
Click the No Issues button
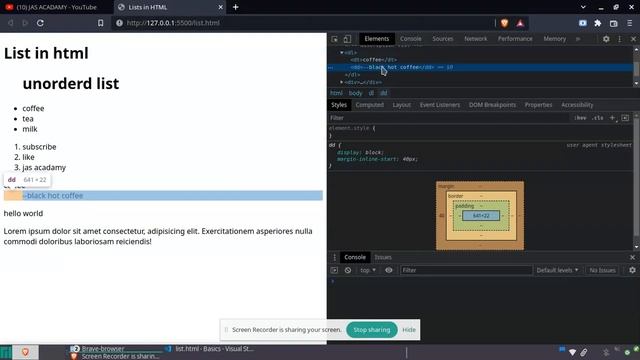602,270
